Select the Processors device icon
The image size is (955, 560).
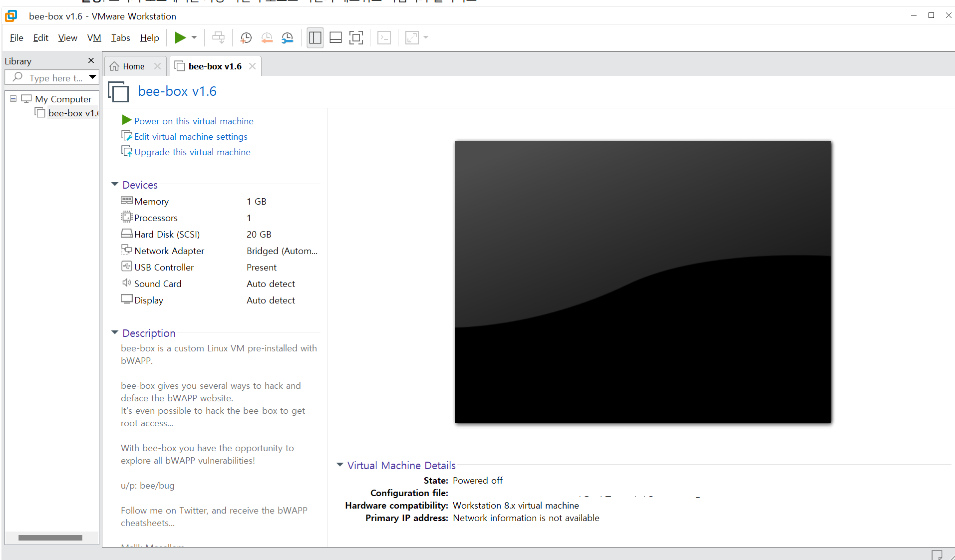pos(127,217)
